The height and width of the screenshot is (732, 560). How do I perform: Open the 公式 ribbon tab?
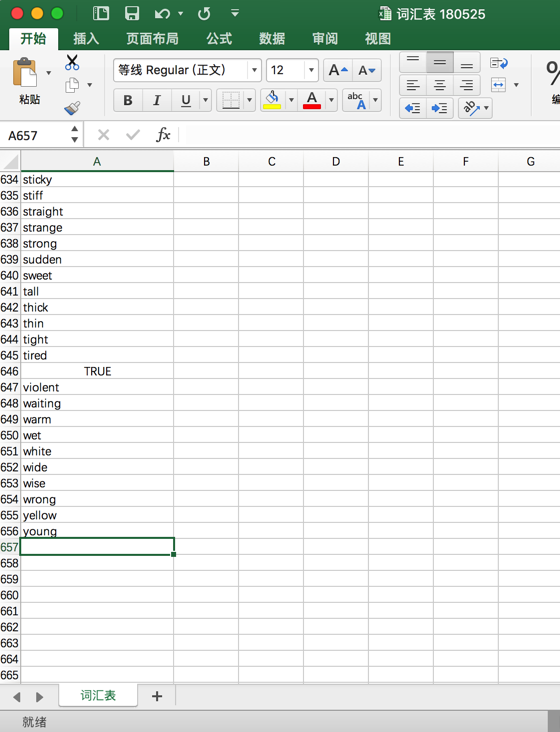219,38
